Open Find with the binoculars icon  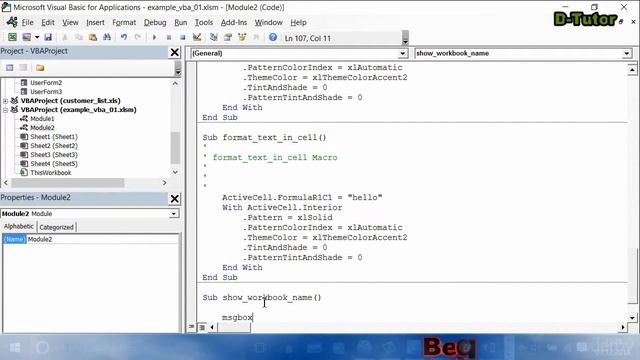click(107, 38)
